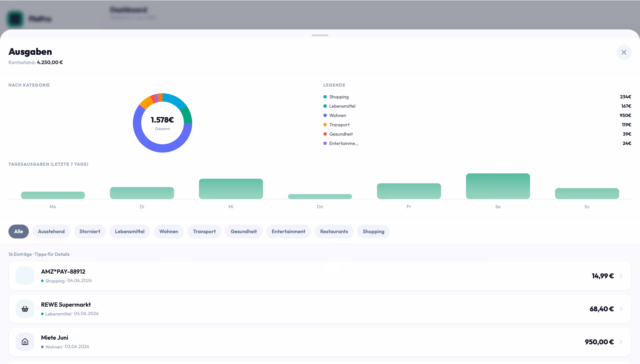Open the Miete Juni transaction title

[55, 338]
